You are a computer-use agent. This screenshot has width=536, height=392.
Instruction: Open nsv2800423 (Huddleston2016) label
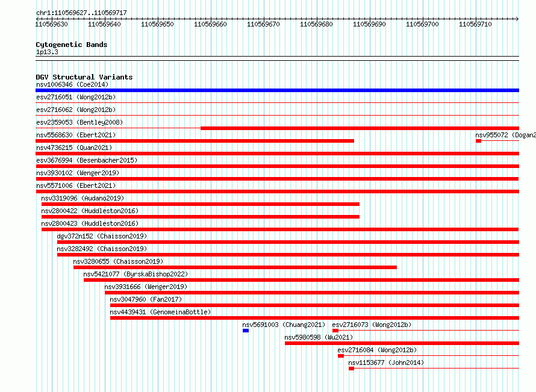click(x=90, y=223)
